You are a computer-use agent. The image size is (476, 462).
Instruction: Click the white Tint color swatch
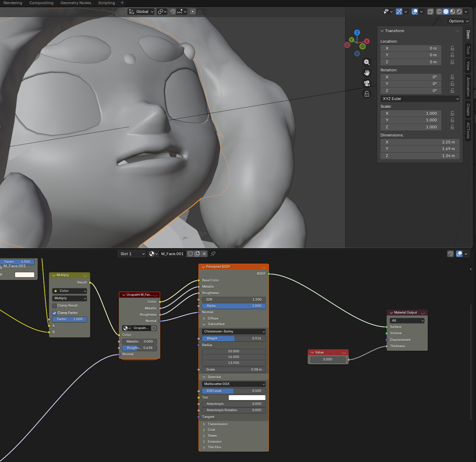pyautogui.click(x=247, y=398)
